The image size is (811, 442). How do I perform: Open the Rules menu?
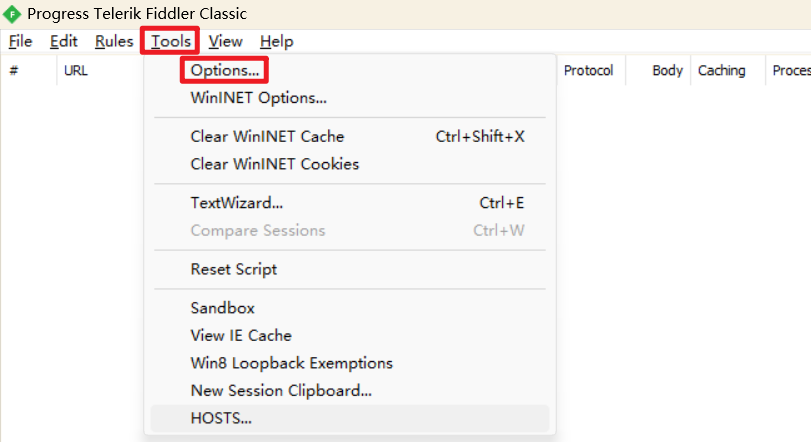coord(114,41)
